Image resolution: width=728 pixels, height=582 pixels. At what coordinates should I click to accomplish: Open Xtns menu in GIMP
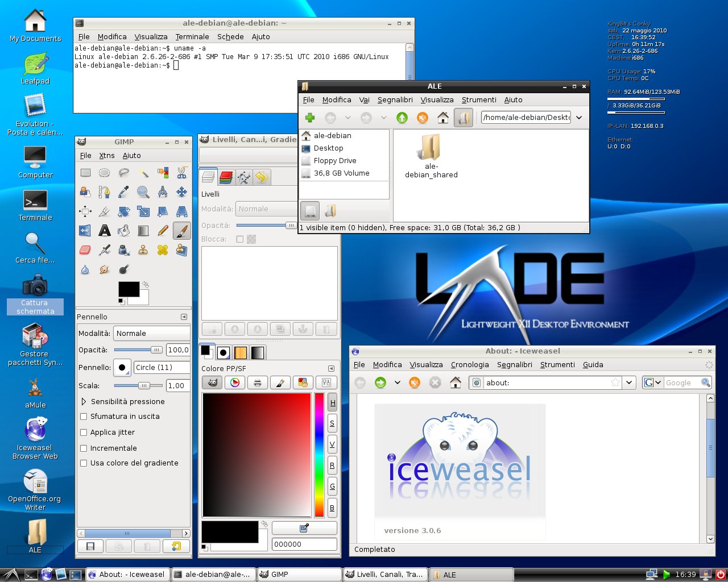point(107,155)
